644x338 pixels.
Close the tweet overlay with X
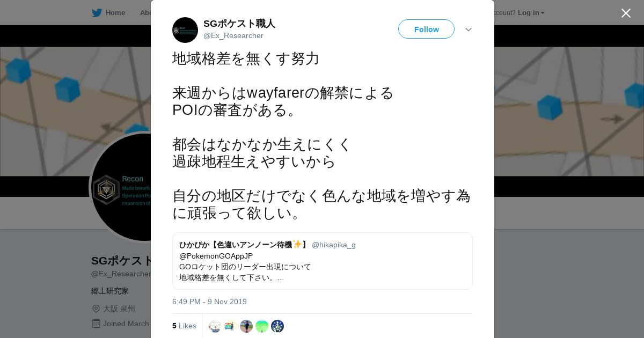pyautogui.click(x=626, y=13)
